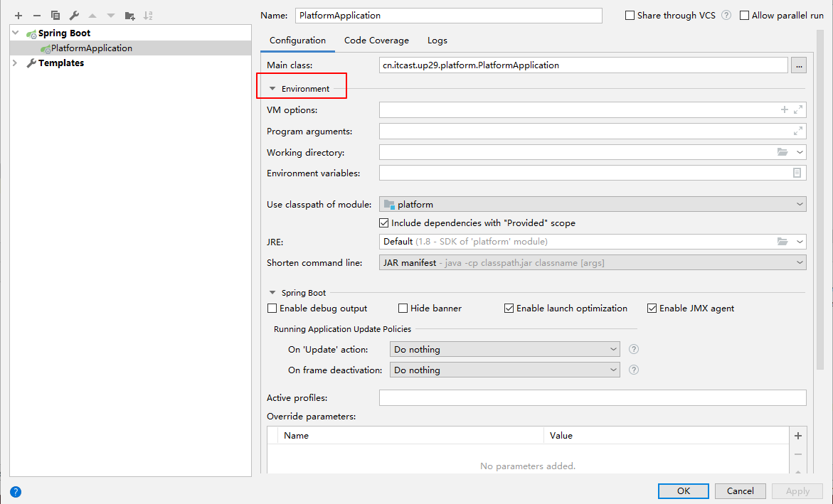Collapse the Spring Boot settings section
Viewport: 833px width, 504px height.
(272, 293)
